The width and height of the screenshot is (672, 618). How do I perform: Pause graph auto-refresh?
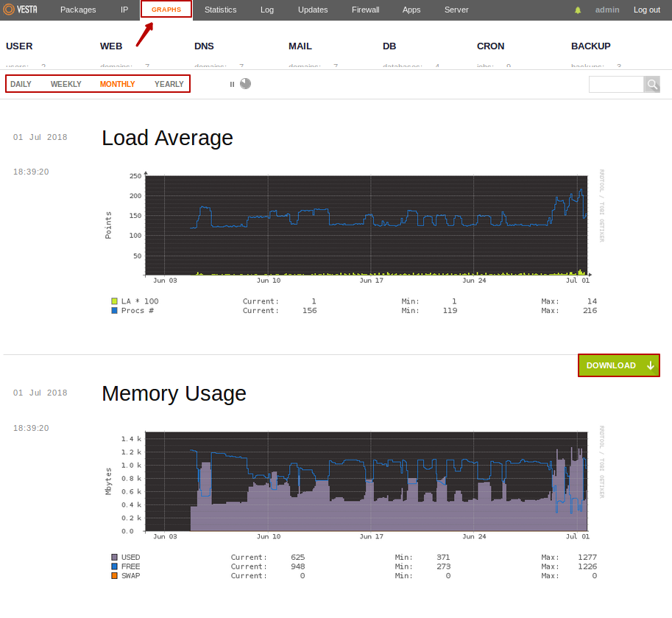pyautogui.click(x=232, y=84)
